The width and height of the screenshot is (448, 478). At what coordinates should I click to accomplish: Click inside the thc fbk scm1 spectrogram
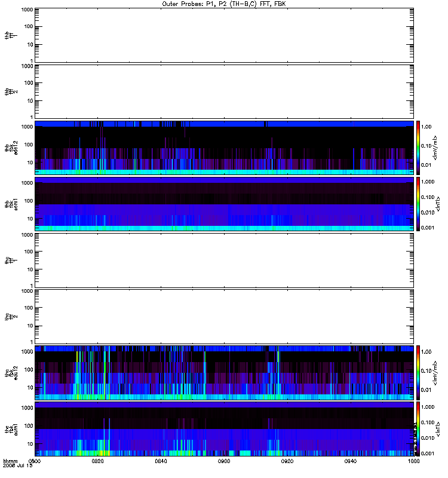point(224,429)
